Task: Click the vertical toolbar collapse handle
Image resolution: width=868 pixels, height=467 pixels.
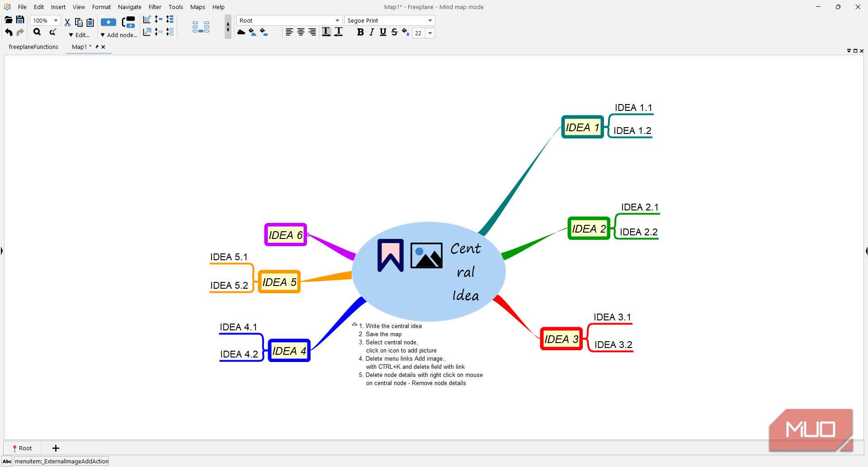Action: point(228,27)
